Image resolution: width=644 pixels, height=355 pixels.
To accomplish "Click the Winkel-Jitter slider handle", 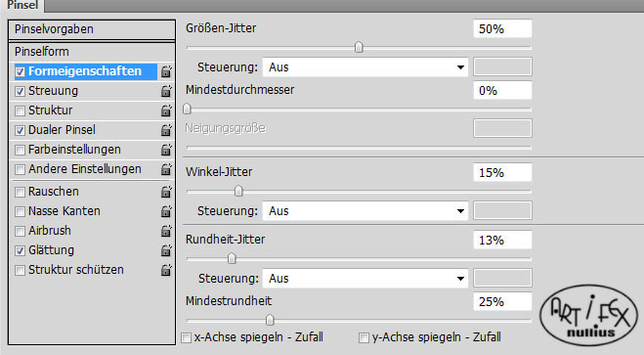I will [238, 191].
